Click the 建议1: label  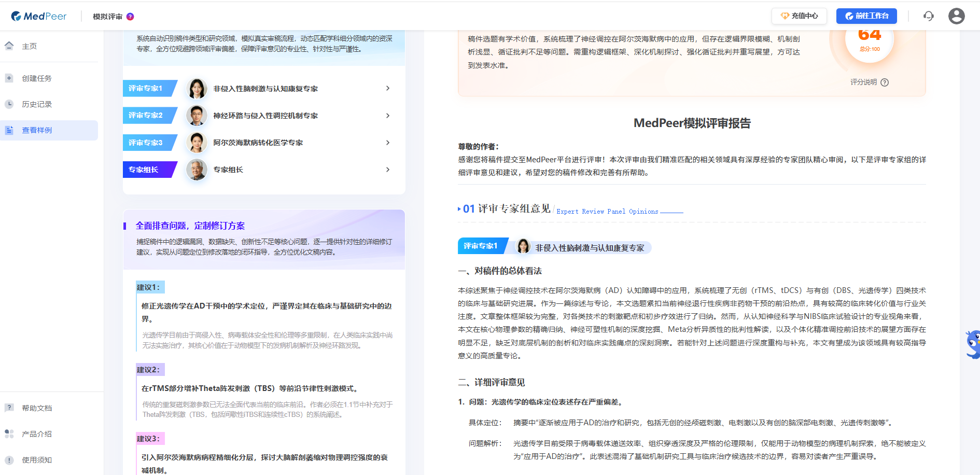point(150,287)
